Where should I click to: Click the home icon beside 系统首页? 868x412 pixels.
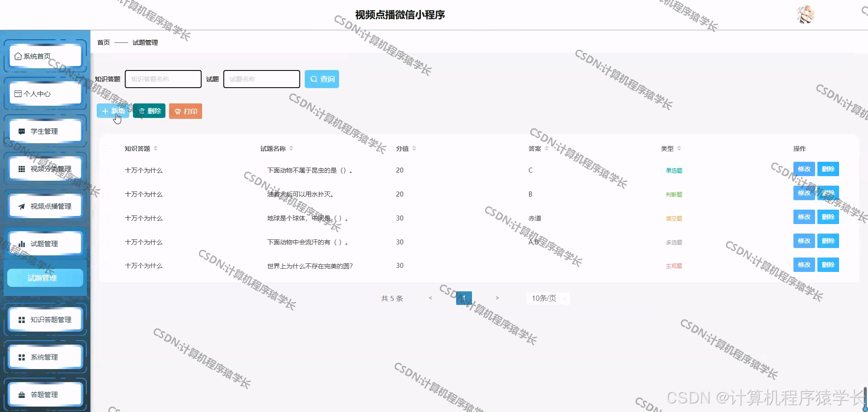[x=18, y=56]
